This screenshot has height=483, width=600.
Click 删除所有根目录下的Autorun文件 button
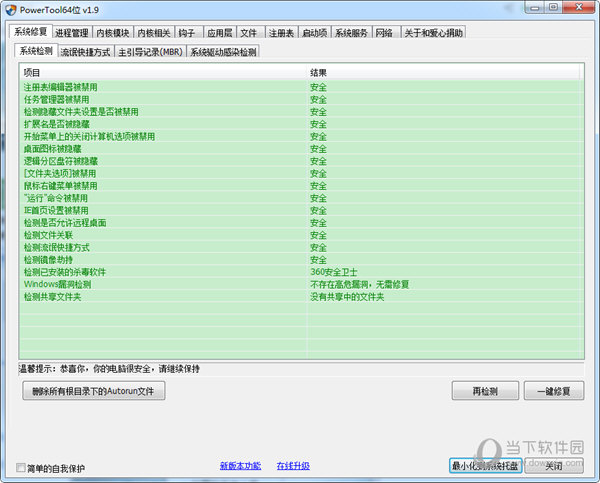(x=94, y=391)
